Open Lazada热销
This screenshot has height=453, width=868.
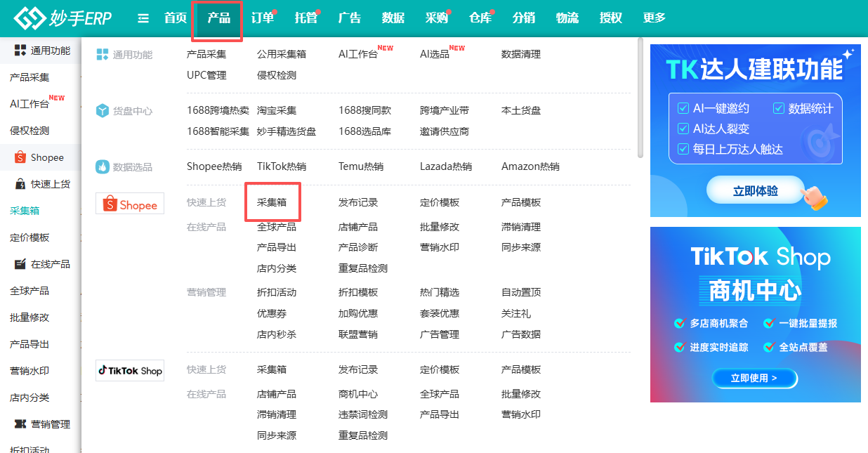point(446,166)
